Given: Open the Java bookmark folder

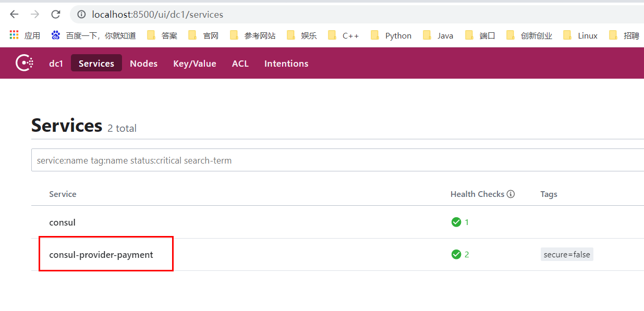Looking at the screenshot, I should pos(438,35).
